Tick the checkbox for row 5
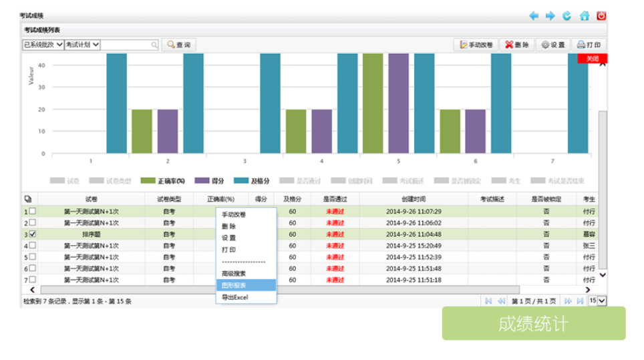The image size is (644, 360). pyautogui.click(x=33, y=257)
